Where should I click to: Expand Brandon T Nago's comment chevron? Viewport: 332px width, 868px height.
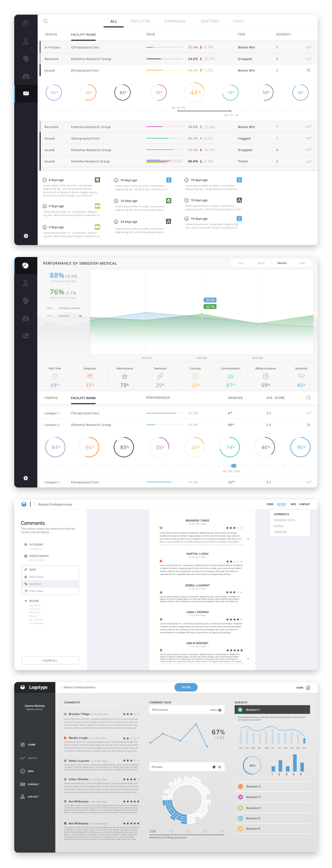click(248, 539)
